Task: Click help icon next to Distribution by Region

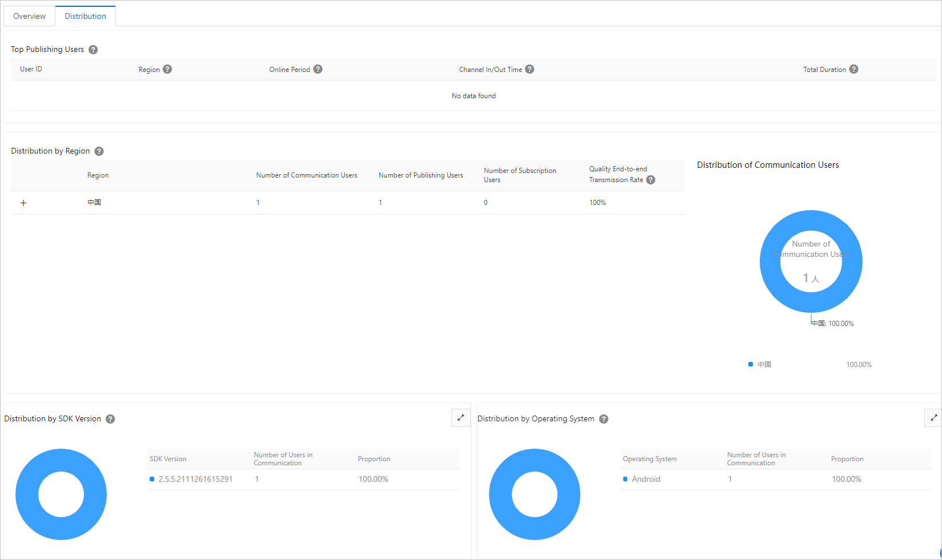Action: click(99, 151)
